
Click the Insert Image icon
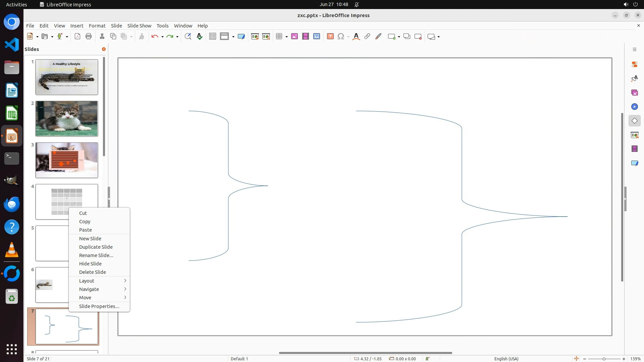coord(294,37)
